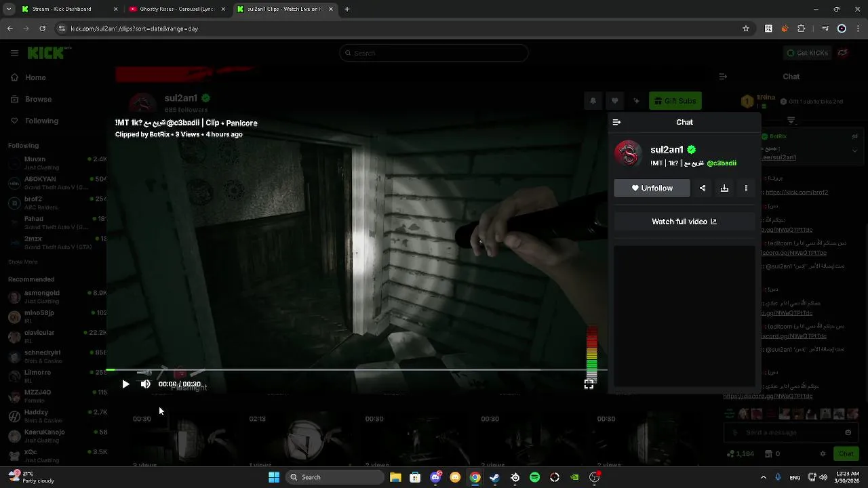
Task: Open the emoji picker in chat
Action: (x=848, y=432)
